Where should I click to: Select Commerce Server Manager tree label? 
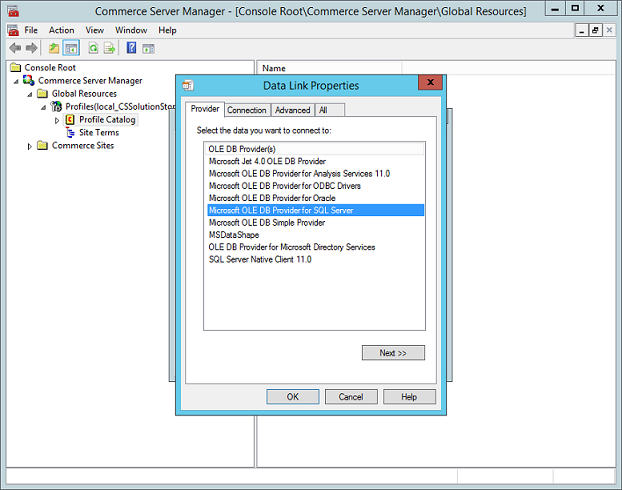coord(90,81)
